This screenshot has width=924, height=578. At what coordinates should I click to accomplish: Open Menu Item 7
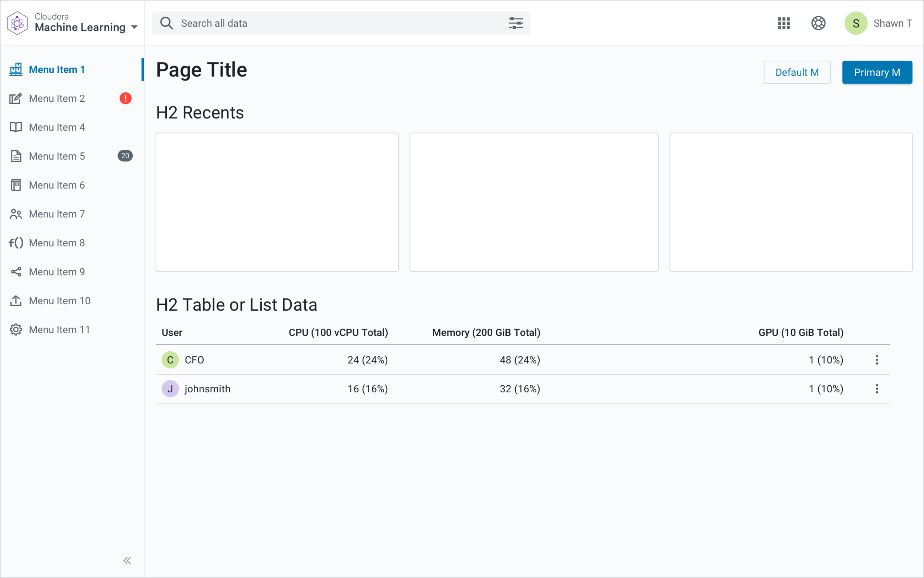coord(57,214)
